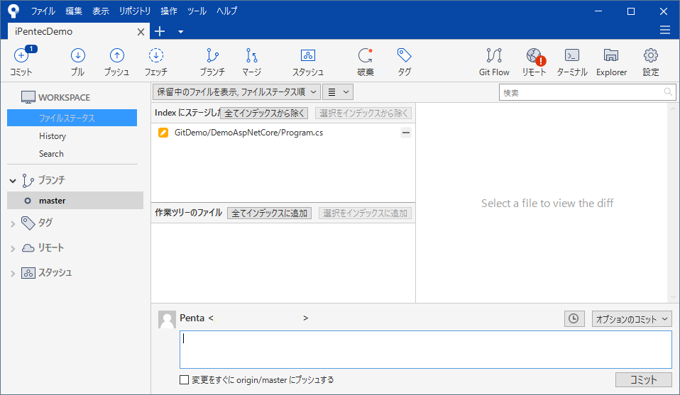Click the modified file icon of Program.cs
Viewport: 680px width, 395px height.
163,133
